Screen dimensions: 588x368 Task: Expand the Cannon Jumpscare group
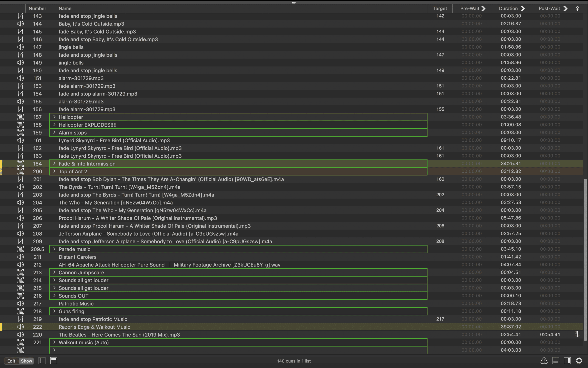54,272
